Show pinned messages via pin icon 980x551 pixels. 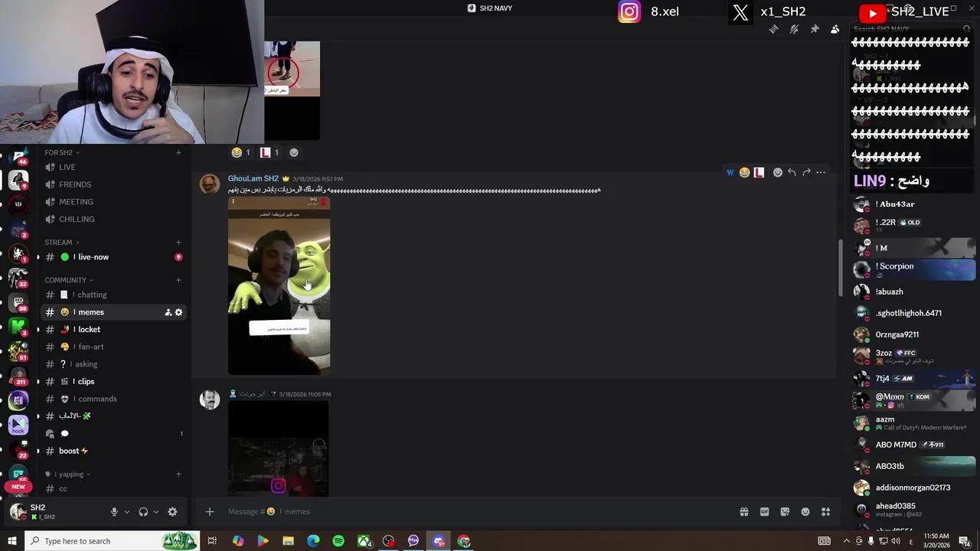point(815,29)
